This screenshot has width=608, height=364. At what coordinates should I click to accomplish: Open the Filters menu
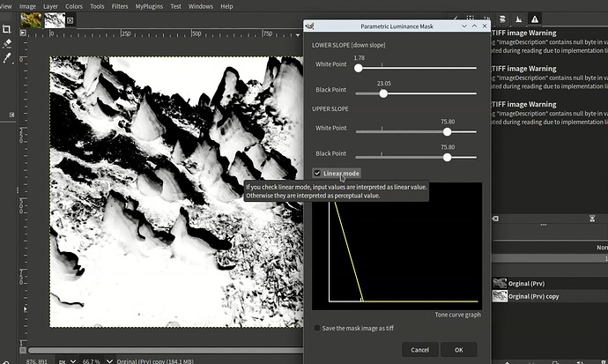click(120, 6)
